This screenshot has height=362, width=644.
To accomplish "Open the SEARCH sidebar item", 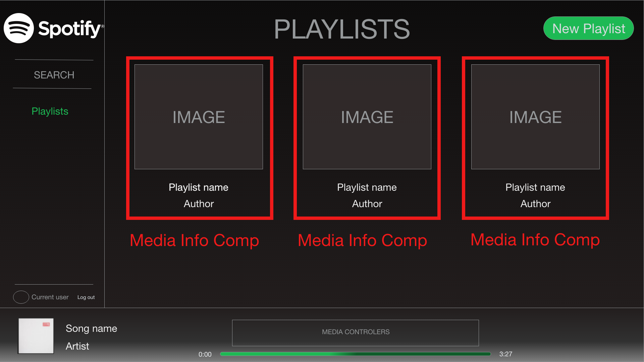I will [x=54, y=75].
